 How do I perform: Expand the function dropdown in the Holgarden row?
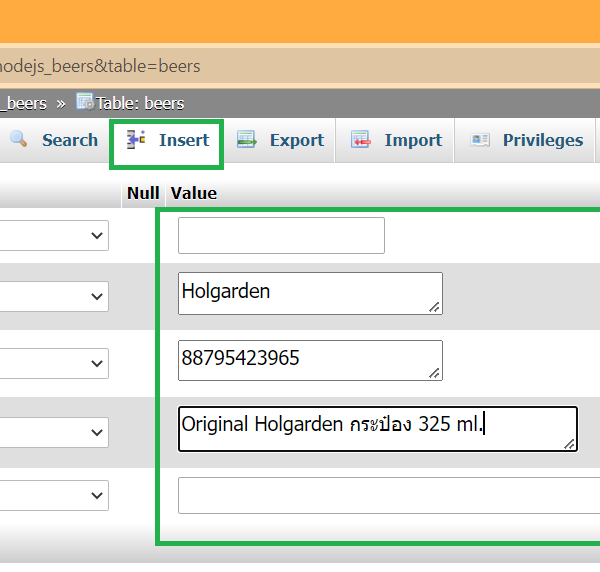(54, 296)
